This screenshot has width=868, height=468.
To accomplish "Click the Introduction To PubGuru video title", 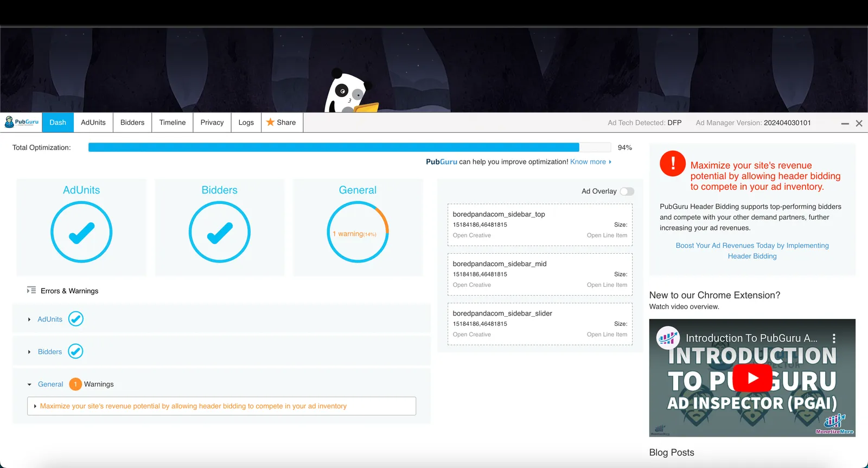I will 752,338.
